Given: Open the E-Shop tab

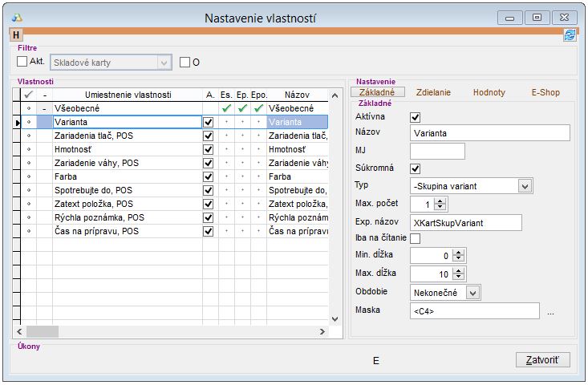Looking at the screenshot, I should 545,92.
